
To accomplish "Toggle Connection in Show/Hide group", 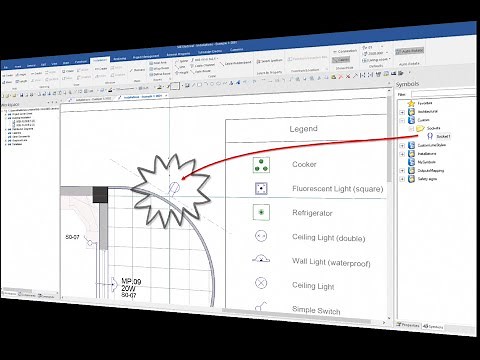I will point(345,51).
